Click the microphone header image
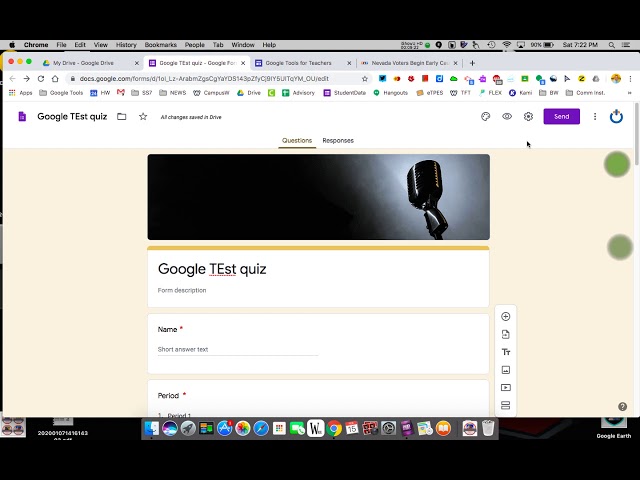This screenshot has height=480, width=640. (318, 197)
